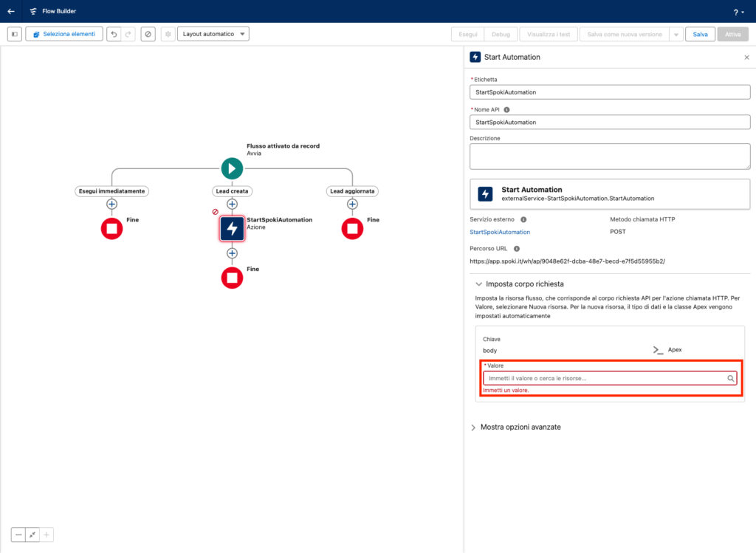The height and width of the screenshot is (553, 756).
Task: Open the help question mark menu
Action: (737, 12)
